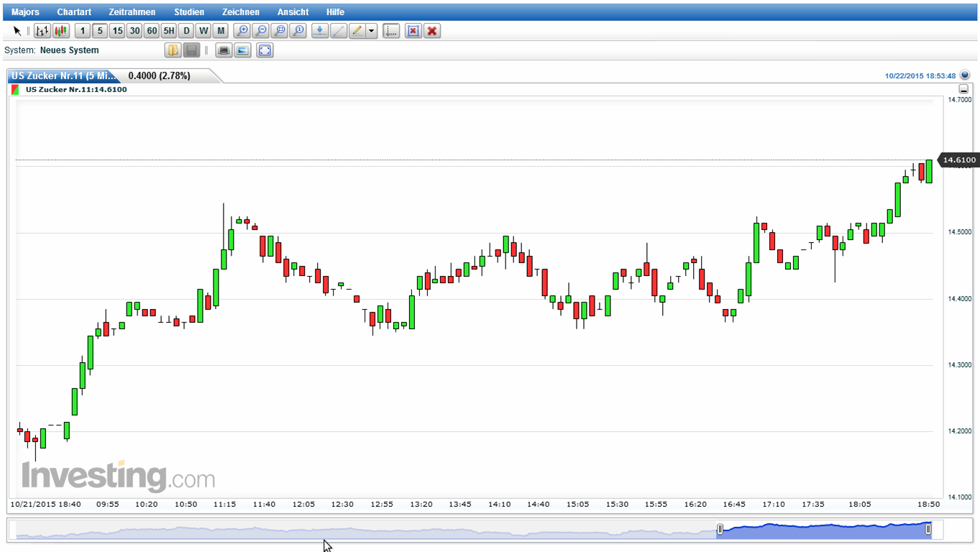Open the Studien menu
The width and height of the screenshot is (980, 552).
(x=189, y=12)
